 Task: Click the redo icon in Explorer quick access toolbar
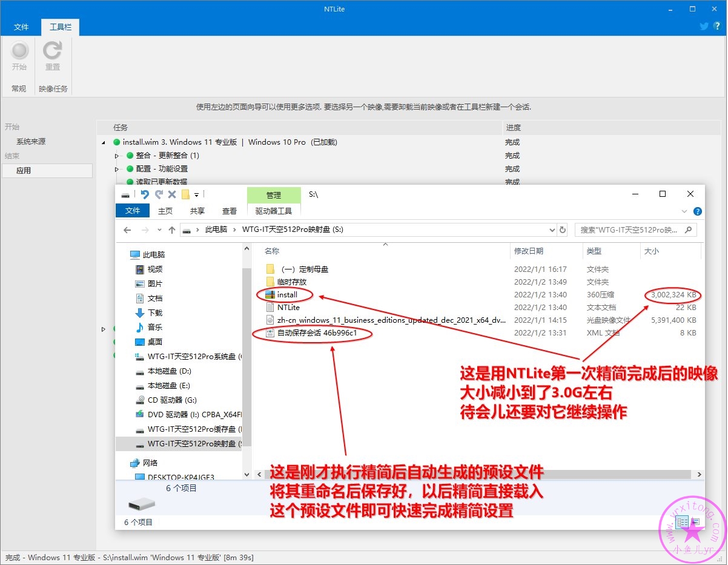point(159,194)
